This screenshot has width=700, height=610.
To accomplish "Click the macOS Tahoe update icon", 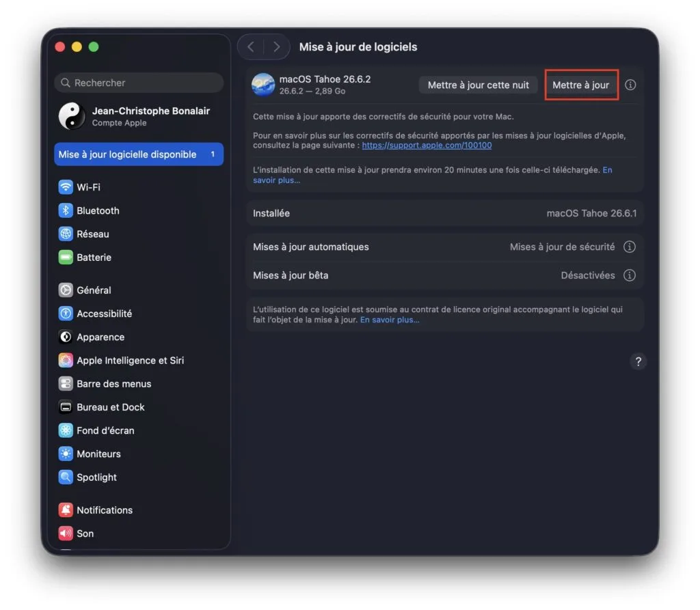I will [x=263, y=85].
